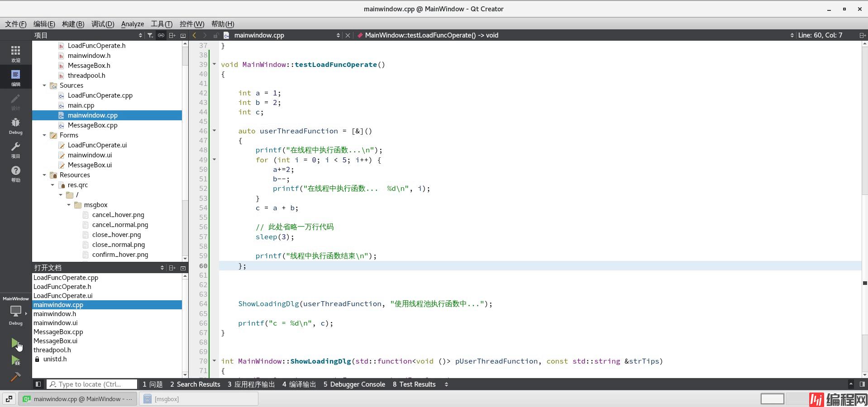The width and height of the screenshot is (868, 407).
Task: Open Projects mode with the wrench icon
Action: click(15, 150)
